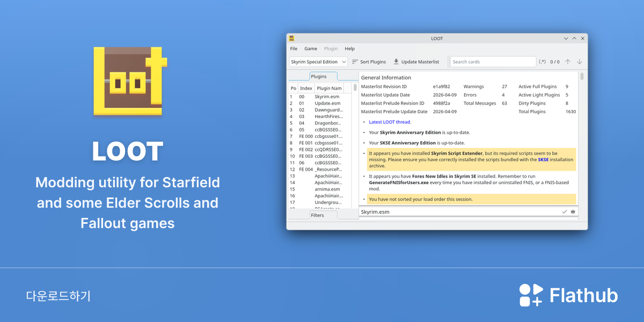Image resolution: width=644 pixels, height=322 pixels.
Task: Sort by the Plugin Name column header
Action: coord(329,88)
